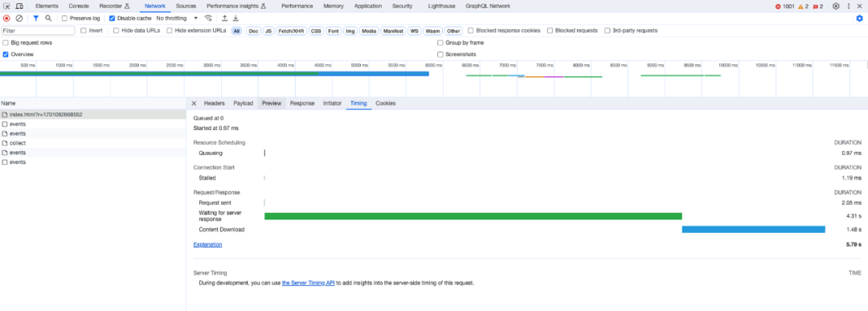Open the timing Explanation link
868x311 pixels.
(207, 244)
